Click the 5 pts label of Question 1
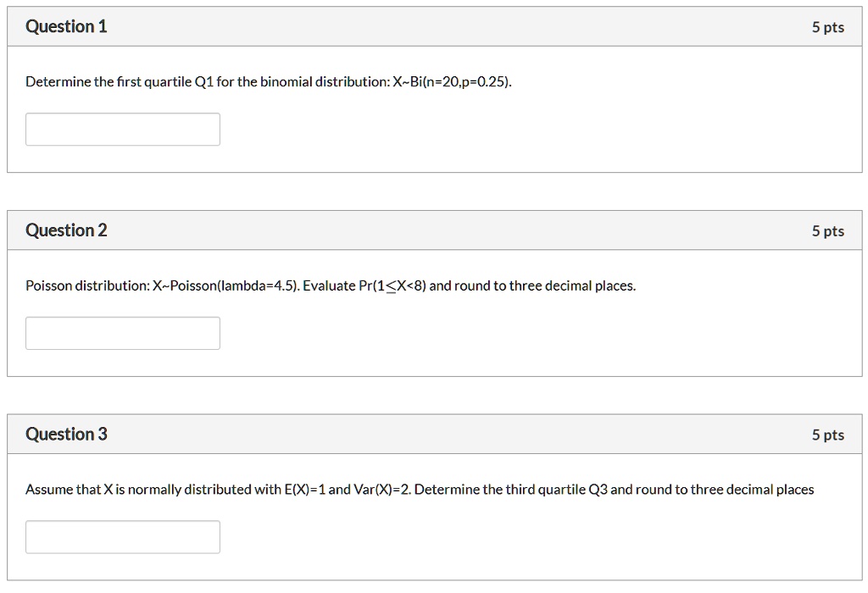Screen dimensions: 868x593 point(827,27)
